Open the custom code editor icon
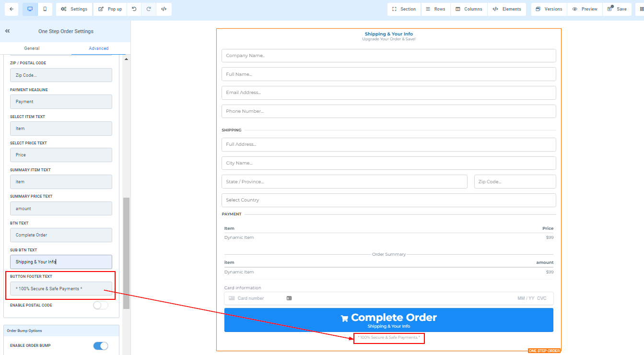644x355 pixels. pyautogui.click(x=164, y=9)
